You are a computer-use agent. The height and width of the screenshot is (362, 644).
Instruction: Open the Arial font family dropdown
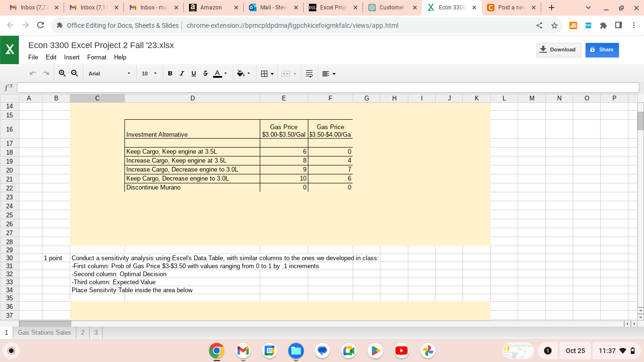point(109,73)
